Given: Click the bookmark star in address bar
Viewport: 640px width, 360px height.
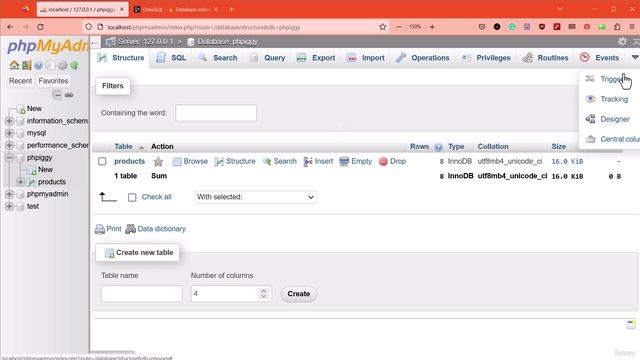Looking at the screenshot, I should (382, 27).
